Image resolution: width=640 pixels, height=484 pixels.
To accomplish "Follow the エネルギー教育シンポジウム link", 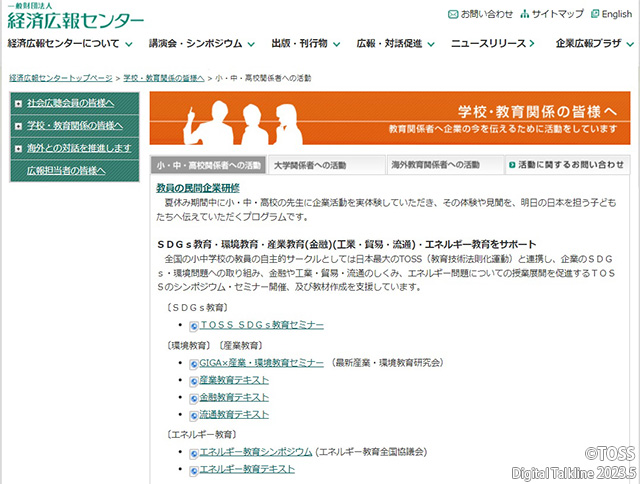I will coord(255,452).
